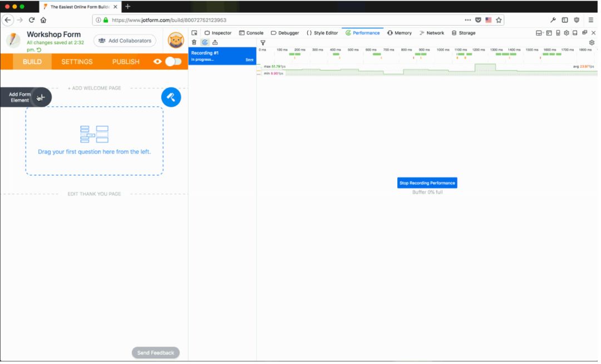
Task: Import a recording with the upload icon
Action: (215, 42)
